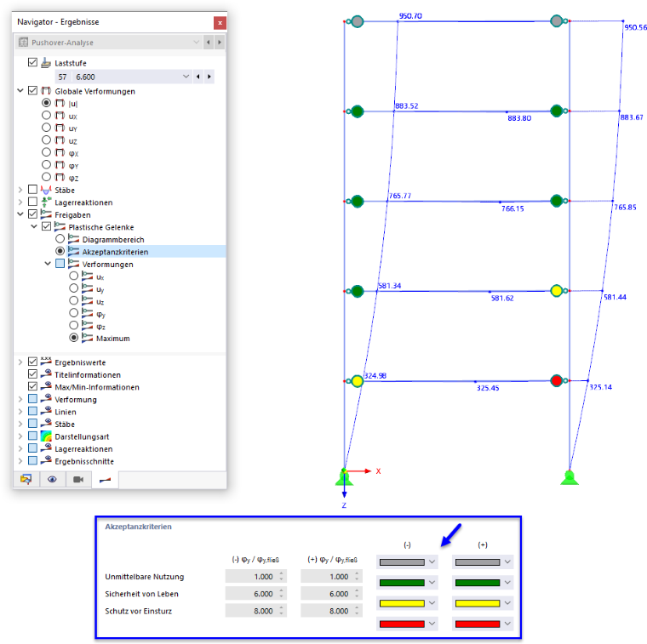Expand the Ergebniswerte node
Image resolution: width=647 pixels, height=644 pixels.
click(20, 362)
